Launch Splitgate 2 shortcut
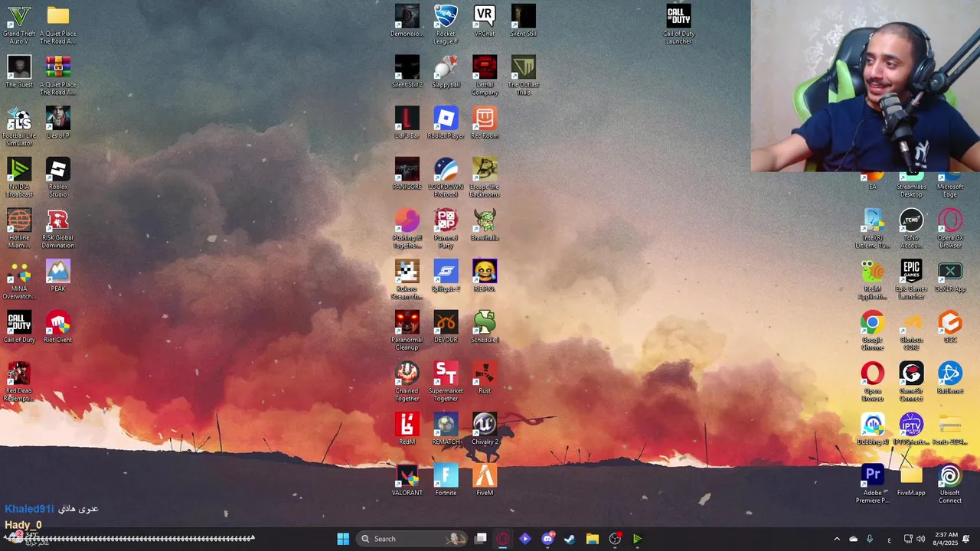980x551 pixels. pos(446,275)
